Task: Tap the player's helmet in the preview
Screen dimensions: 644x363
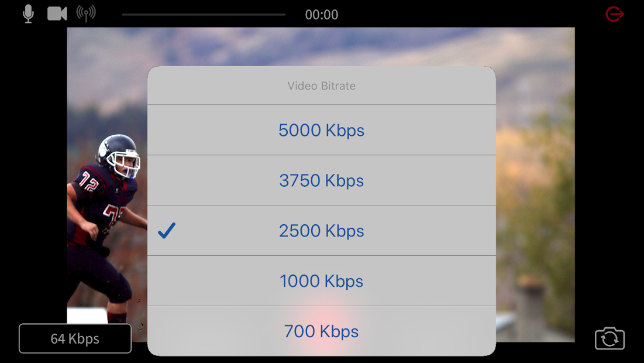Action: tap(119, 155)
